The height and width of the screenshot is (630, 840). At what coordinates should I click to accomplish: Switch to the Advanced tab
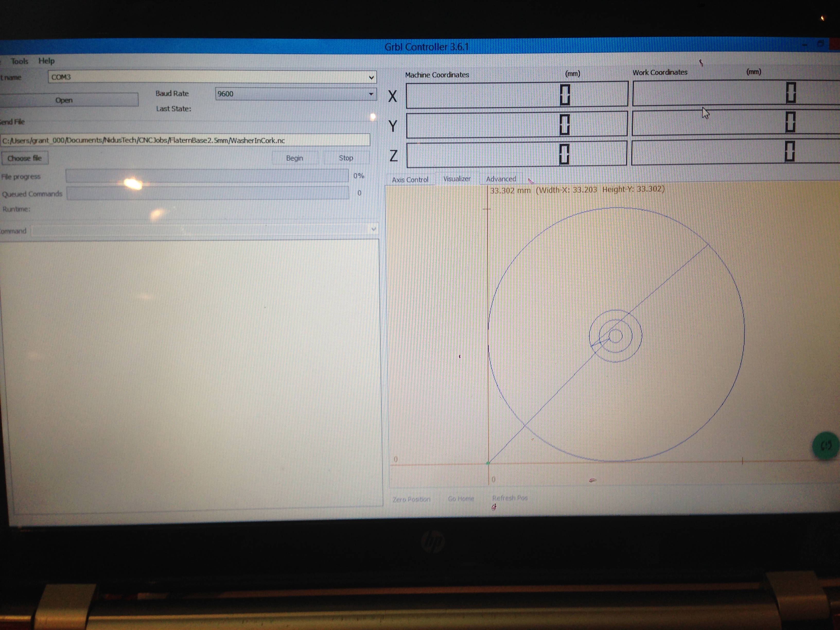pyautogui.click(x=501, y=179)
